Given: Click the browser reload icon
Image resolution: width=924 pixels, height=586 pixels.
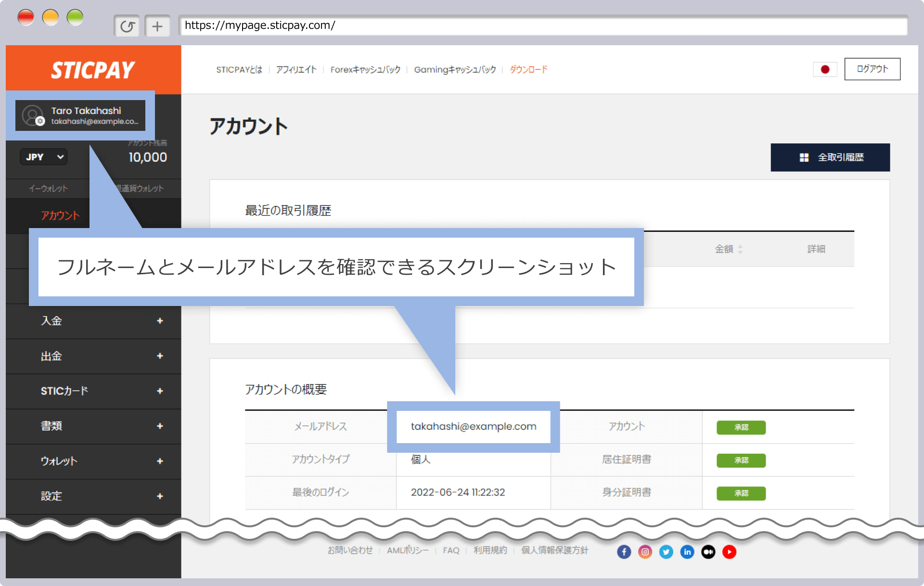Looking at the screenshot, I should (x=127, y=26).
